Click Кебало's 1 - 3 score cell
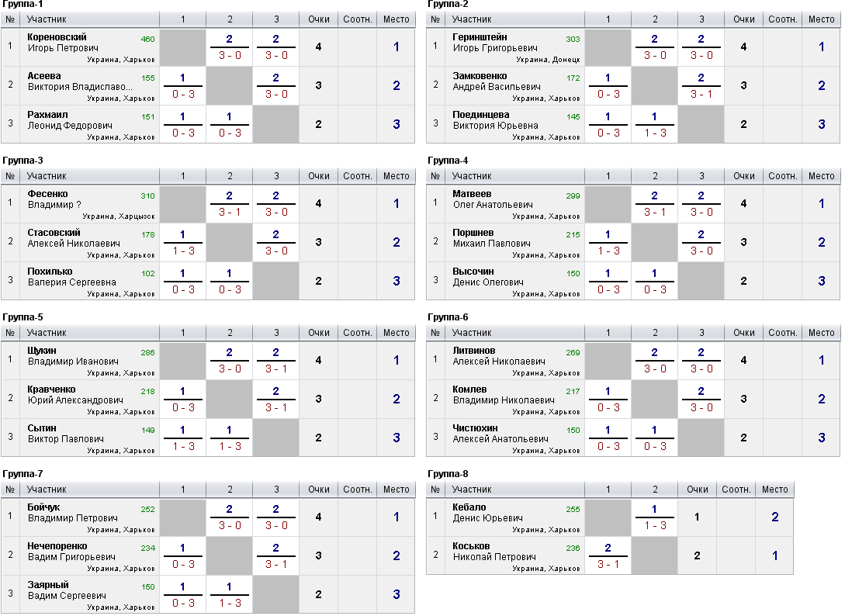The width and height of the screenshot is (845, 616). pos(654,525)
